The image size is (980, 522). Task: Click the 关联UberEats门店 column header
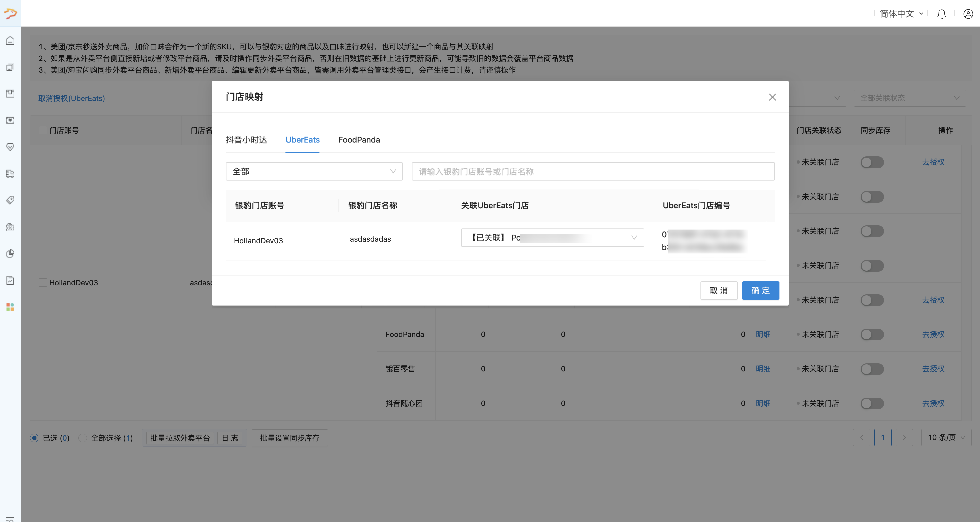pos(495,206)
